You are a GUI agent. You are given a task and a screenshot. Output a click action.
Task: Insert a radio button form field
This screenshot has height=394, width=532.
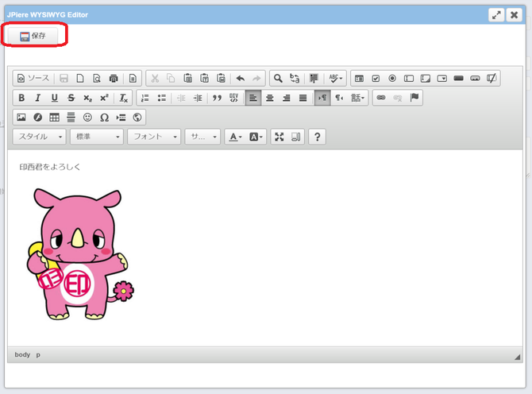point(392,79)
